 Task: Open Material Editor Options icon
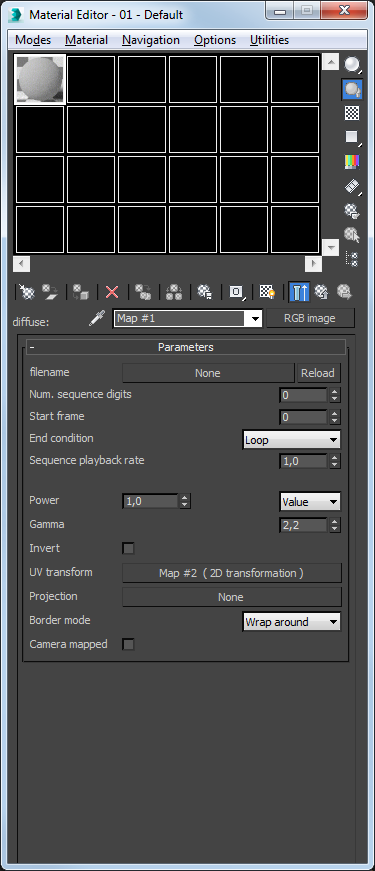(x=352, y=211)
